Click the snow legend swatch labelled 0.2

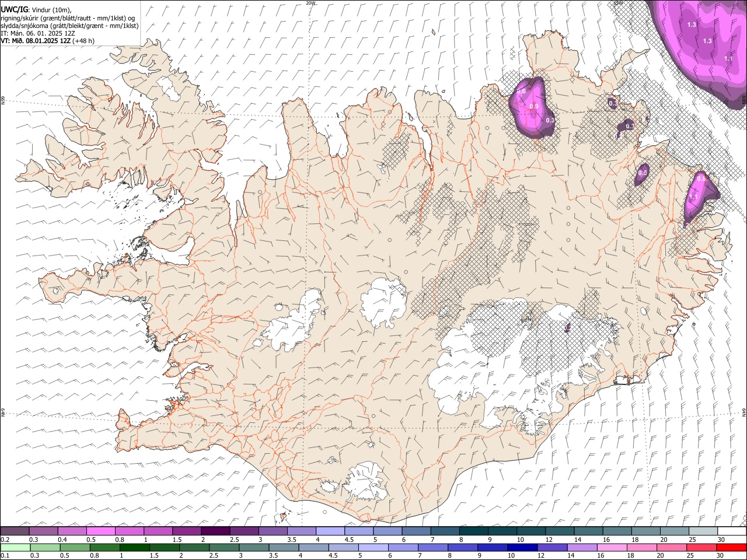15,531
